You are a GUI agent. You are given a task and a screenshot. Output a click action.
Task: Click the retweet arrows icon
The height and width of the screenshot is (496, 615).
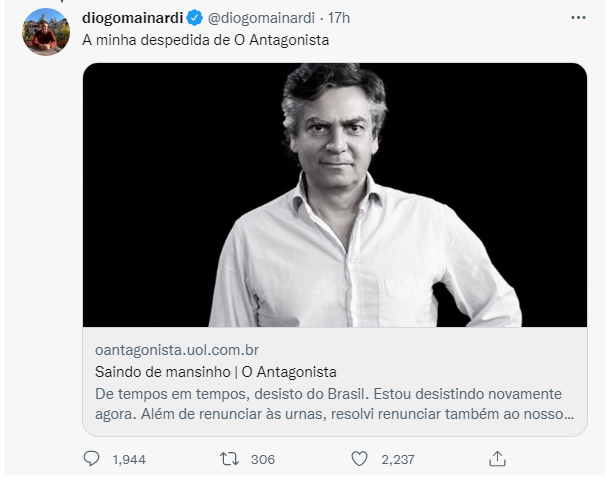point(229,458)
